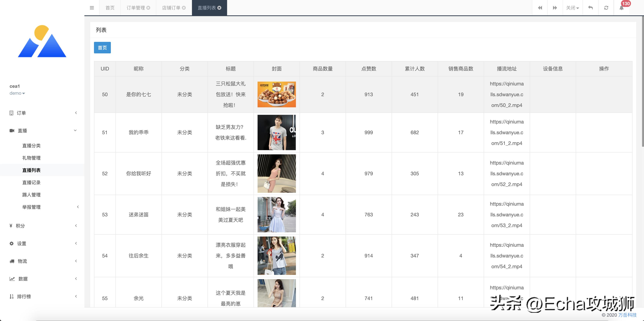
Task: Open the 关闭 dropdown menu
Action: click(572, 7)
